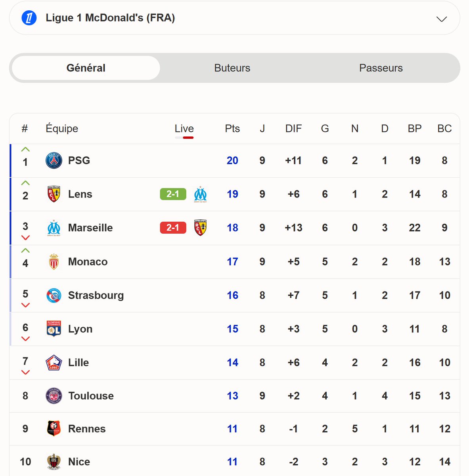Switch to the Buteurs tab
This screenshot has width=469, height=476.
(x=232, y=68)
